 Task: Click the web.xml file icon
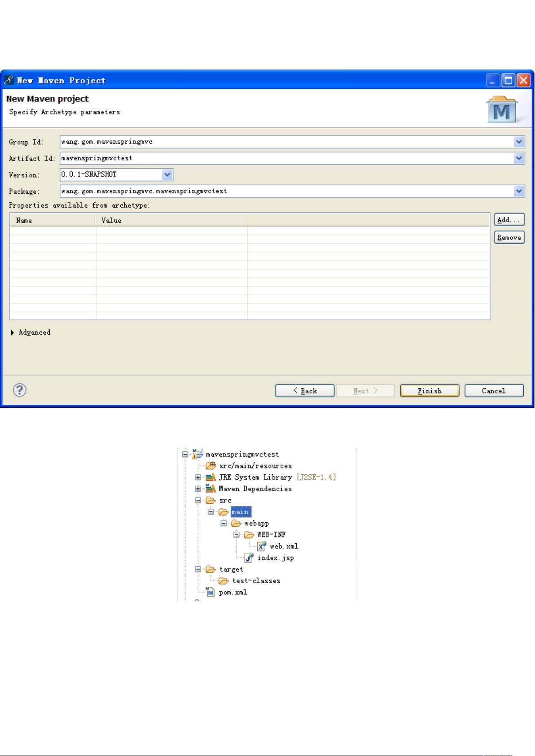pos(262,546)
